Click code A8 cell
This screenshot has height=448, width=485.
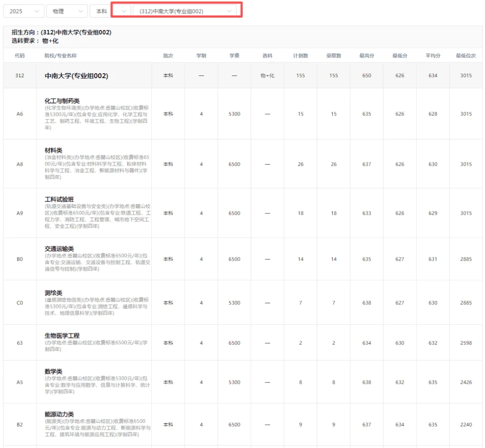pos(19,164)
